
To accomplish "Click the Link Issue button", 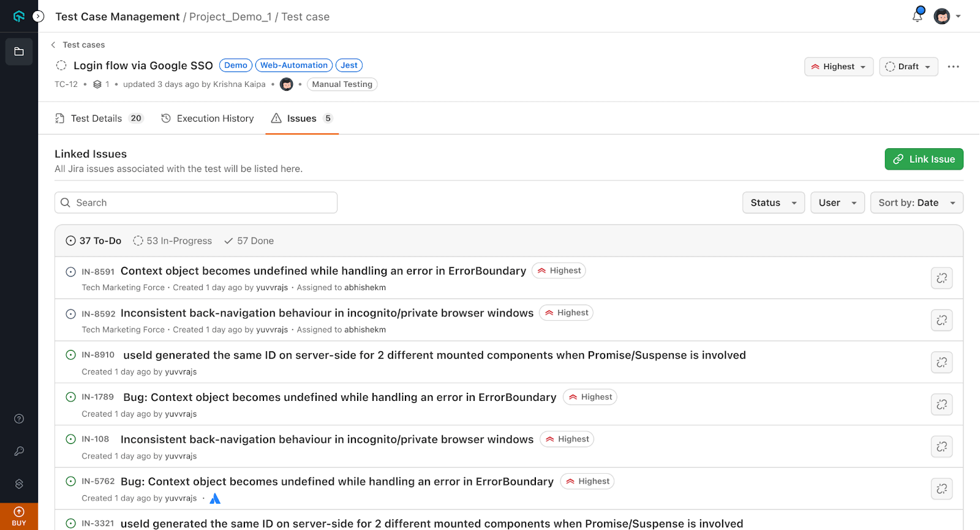I will 924,159.
